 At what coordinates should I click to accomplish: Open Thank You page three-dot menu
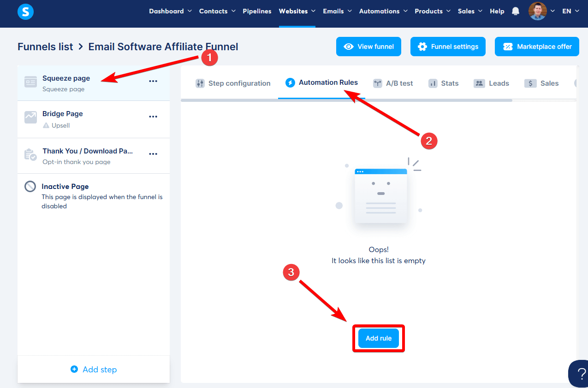click(153, 154)
